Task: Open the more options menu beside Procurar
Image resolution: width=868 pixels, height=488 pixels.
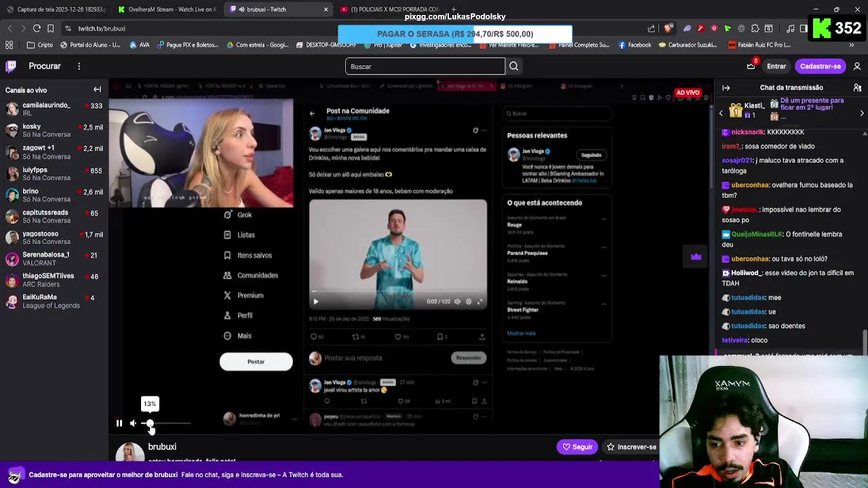Action: [79, 66]
